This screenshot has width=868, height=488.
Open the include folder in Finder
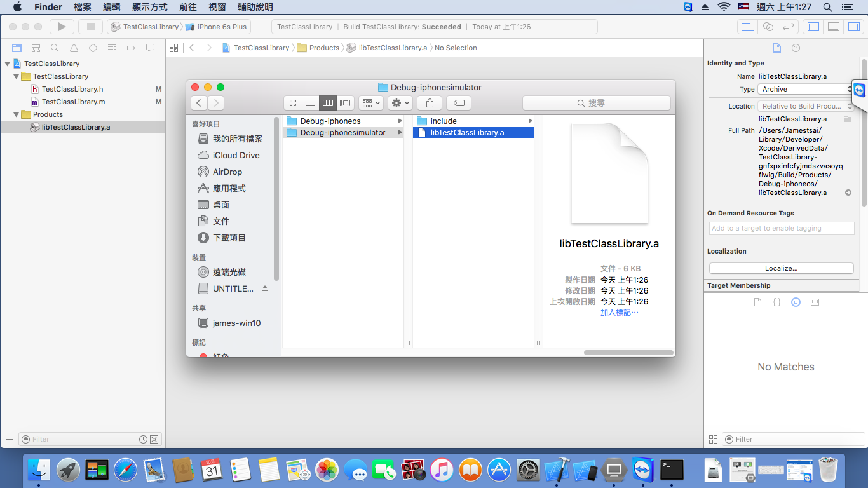click(473, 121)
